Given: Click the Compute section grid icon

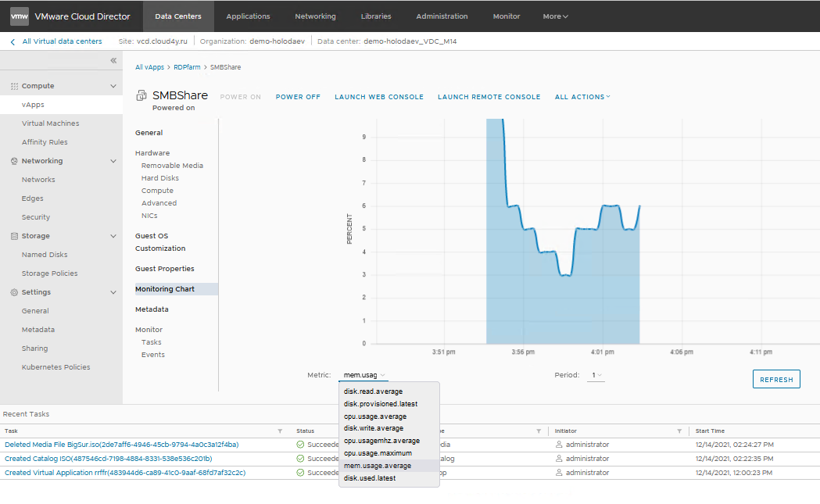Looking at the screenshot, I should tap(14, 86).
